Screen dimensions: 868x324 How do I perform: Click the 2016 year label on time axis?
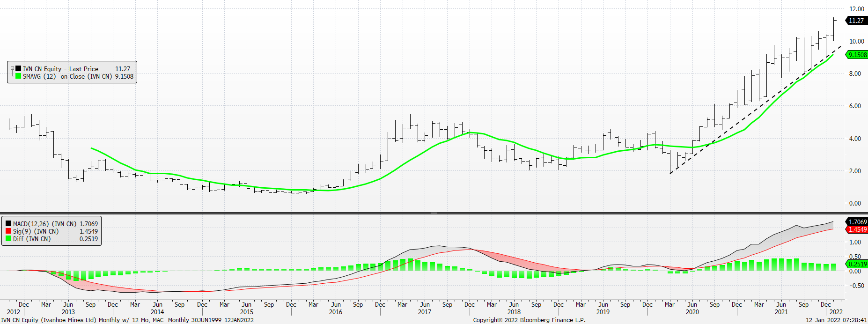coord(336,312)
